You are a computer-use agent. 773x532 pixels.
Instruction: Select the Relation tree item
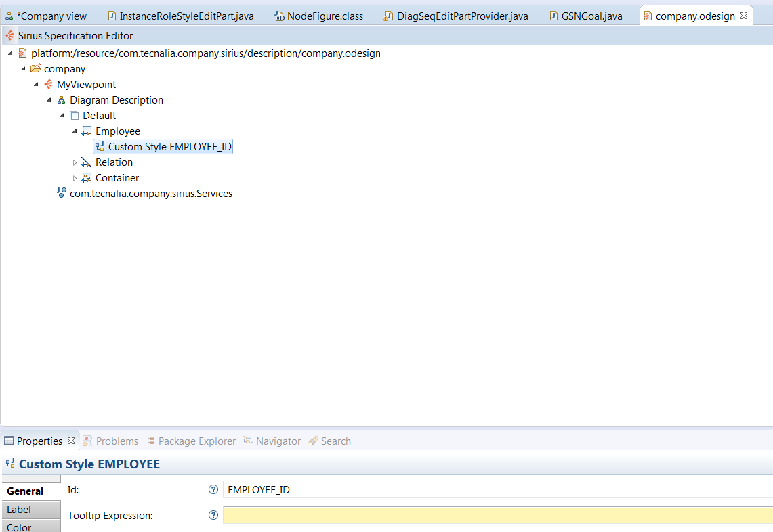[114, 162]
